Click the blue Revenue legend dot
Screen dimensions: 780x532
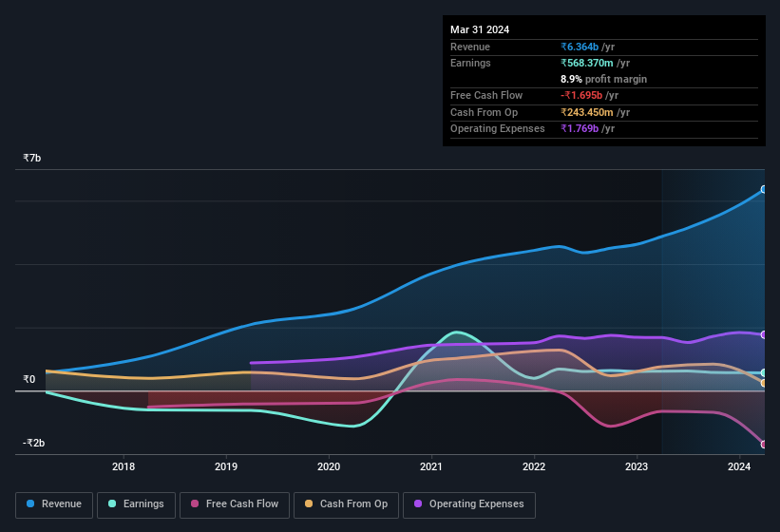click(x=31, y=504)
